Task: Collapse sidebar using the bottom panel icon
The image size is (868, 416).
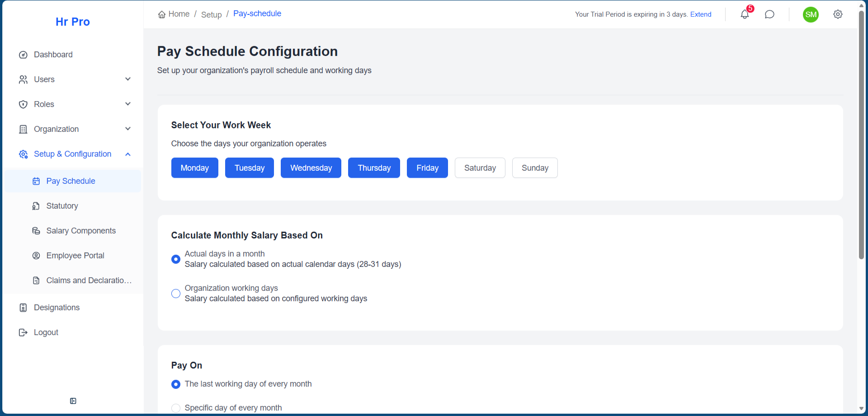Action: pos(73,401)
